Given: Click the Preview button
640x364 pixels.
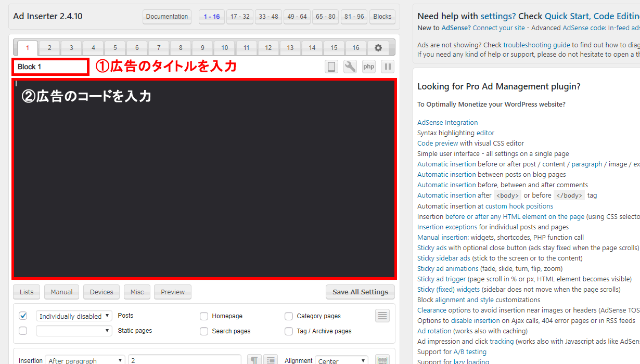Looking at the screenshot, I should 173,292.
